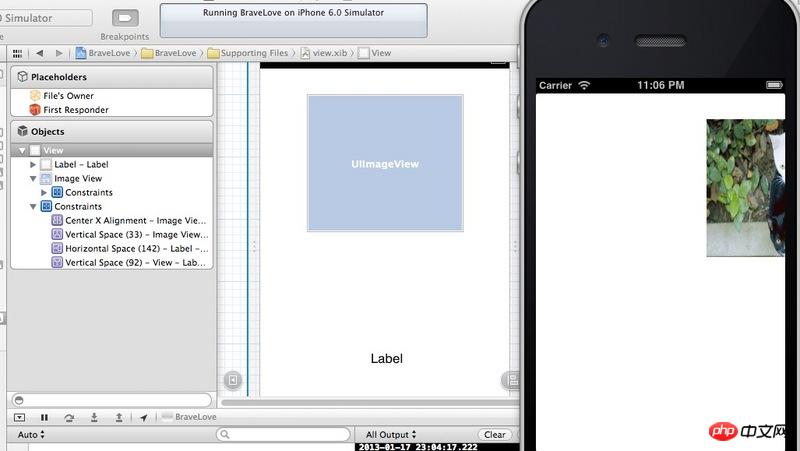Open Supporting Files breadcrumb
Image resolution: width=800 pixels, height=451 pixels.
248,53
